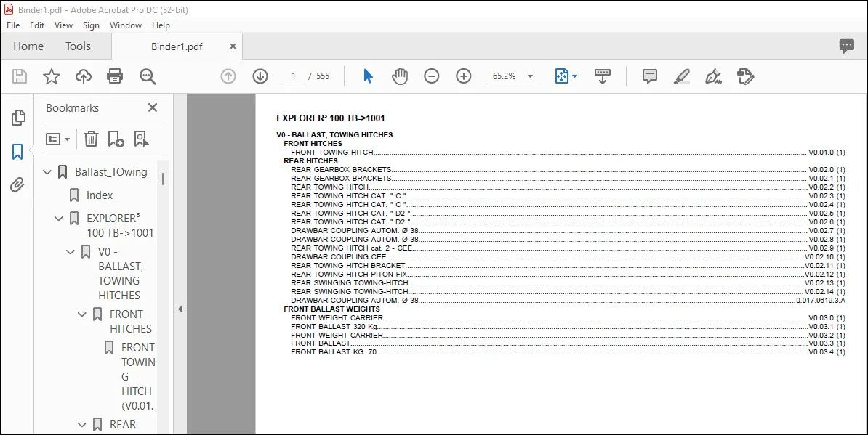Click FRONT BALLAST KG. 70 entry
Screen dimensions: 868x435
tap(568, 352)
